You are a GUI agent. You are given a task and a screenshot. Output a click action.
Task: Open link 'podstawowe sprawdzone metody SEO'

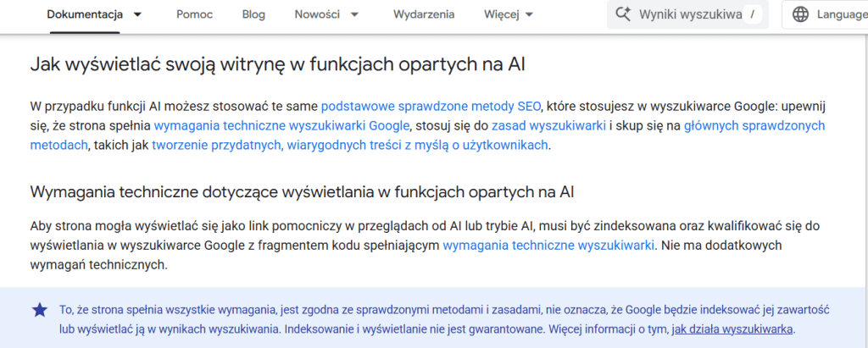[431, 106]
